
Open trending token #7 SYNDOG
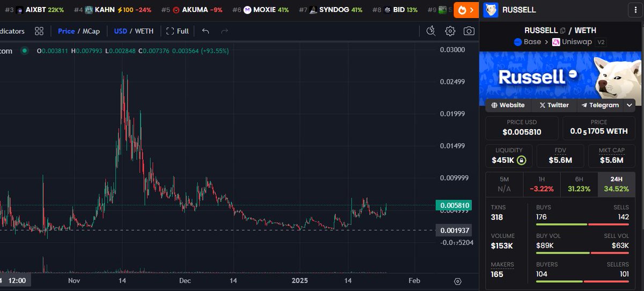point(330,10)
